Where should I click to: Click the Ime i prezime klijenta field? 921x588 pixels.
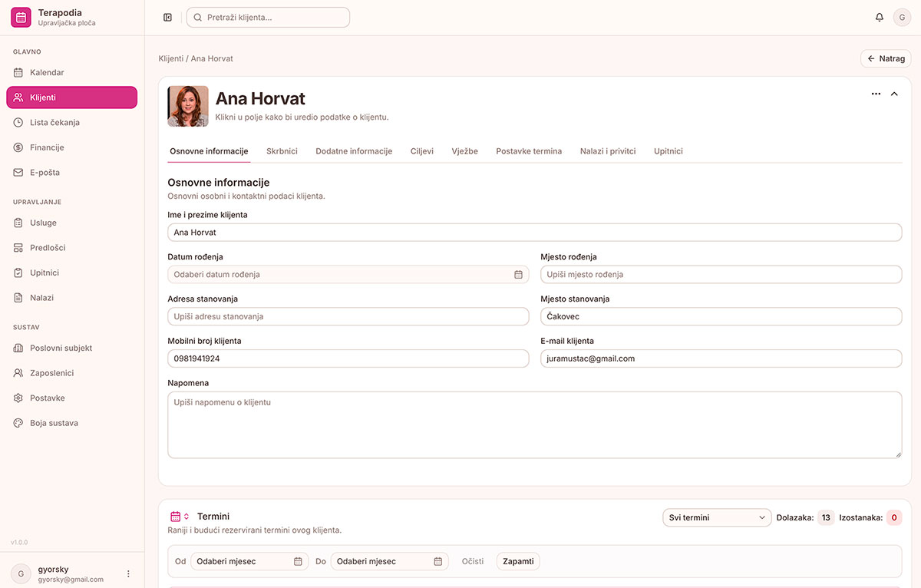pyautogui.click(x=535, y=232)
